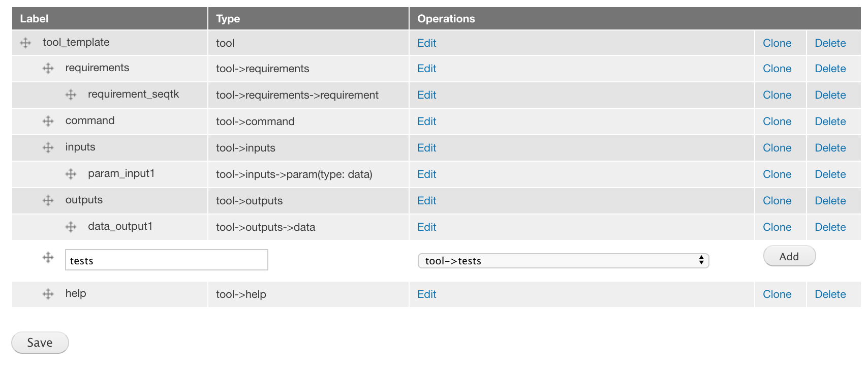Viewport: 868px width, 365px height.
Task: Edit the command element
Action: point(427,121)
